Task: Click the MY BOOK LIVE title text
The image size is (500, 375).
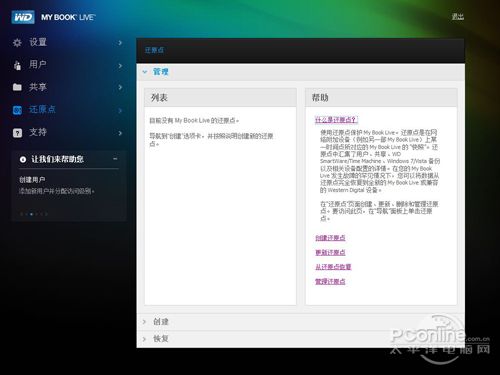Action: click(68, 17)
